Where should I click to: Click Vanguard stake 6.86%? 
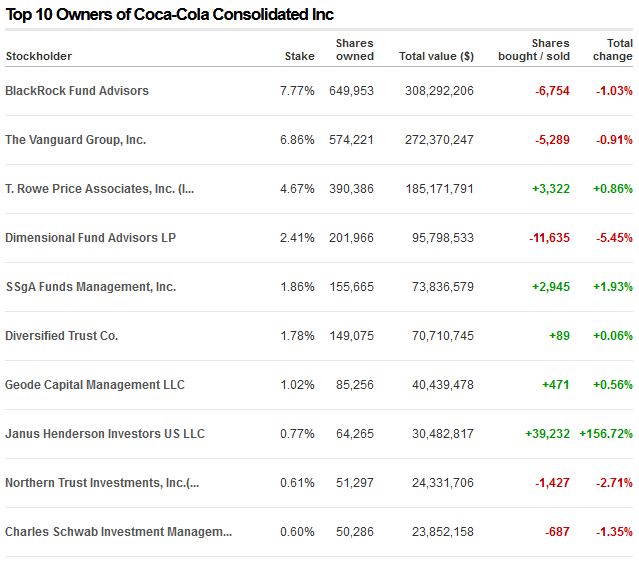297,140
